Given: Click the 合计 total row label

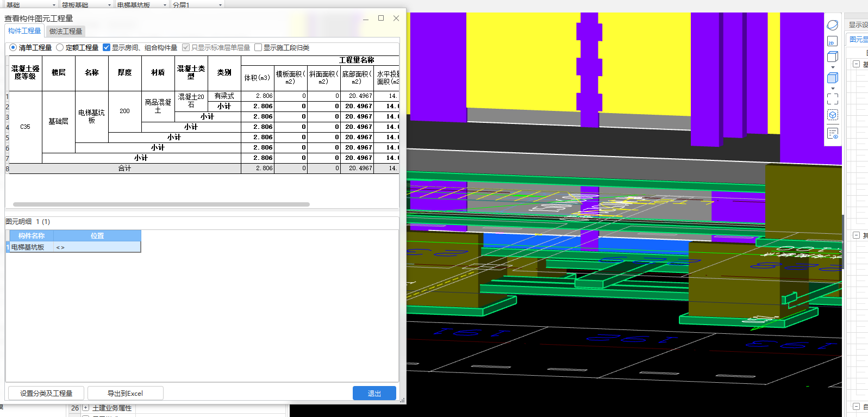Looking at the screenshot, I should point(125,169).
